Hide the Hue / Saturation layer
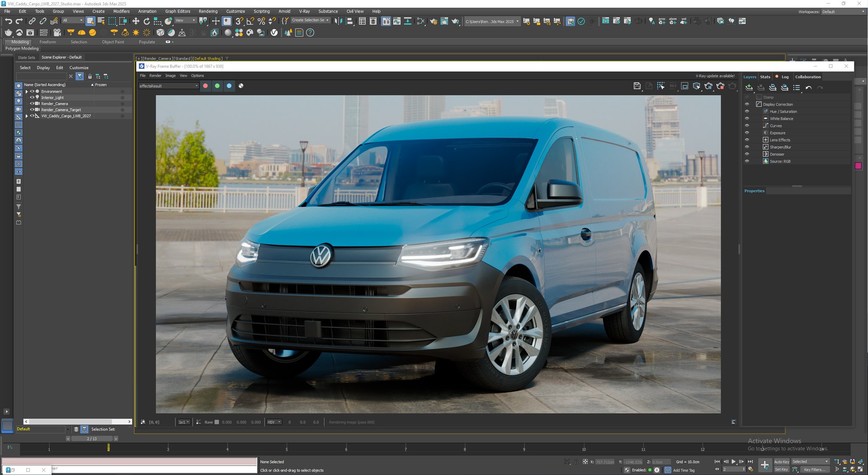868x475 pixels. click(747, 111)
